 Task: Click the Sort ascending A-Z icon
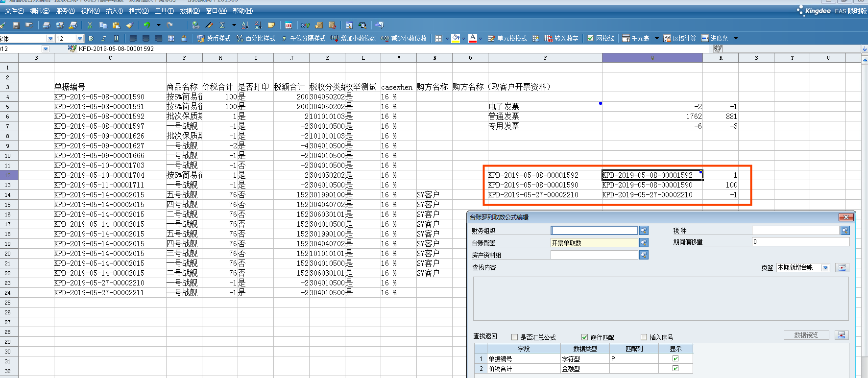pyautogui.click(x=245, y=25)
